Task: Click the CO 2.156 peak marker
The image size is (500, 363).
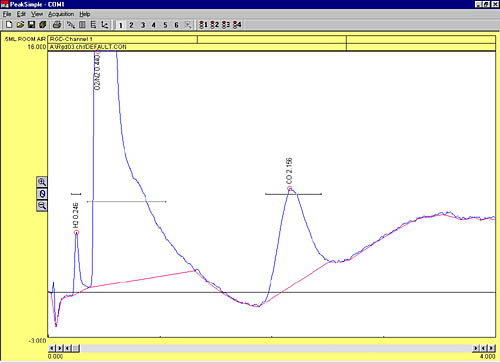Action: tap(290, 189)
